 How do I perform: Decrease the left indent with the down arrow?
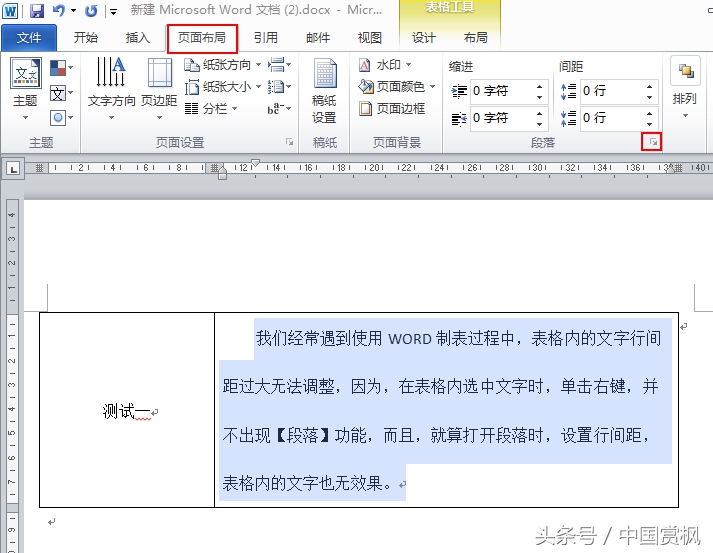539,97
